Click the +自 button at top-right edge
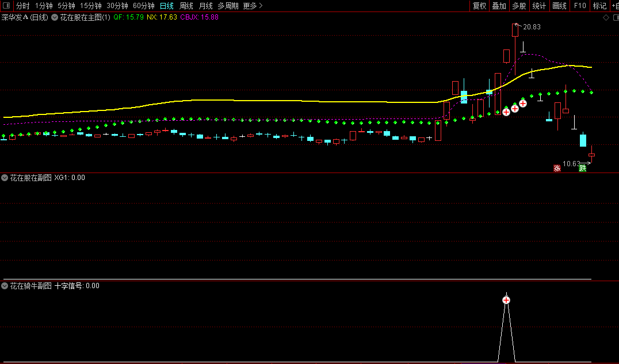The width and height of the screenshot is (619, 364). pos(614,6)
